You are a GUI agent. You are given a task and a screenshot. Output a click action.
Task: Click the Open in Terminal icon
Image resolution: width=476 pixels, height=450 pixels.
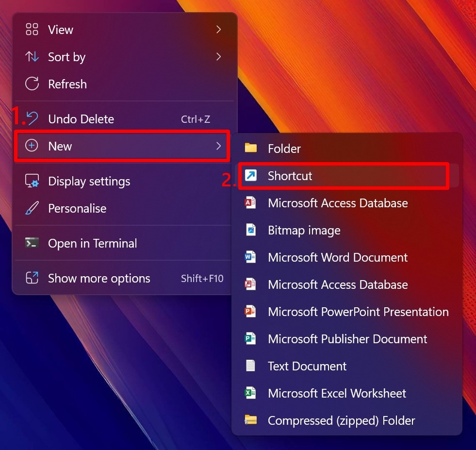click(31, 243)
